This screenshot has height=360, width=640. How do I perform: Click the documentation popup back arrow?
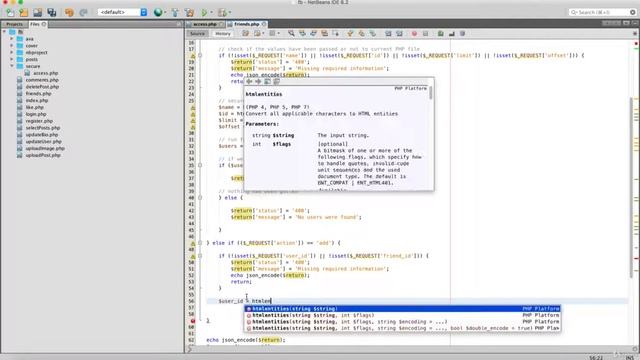(x=249, y=82)
